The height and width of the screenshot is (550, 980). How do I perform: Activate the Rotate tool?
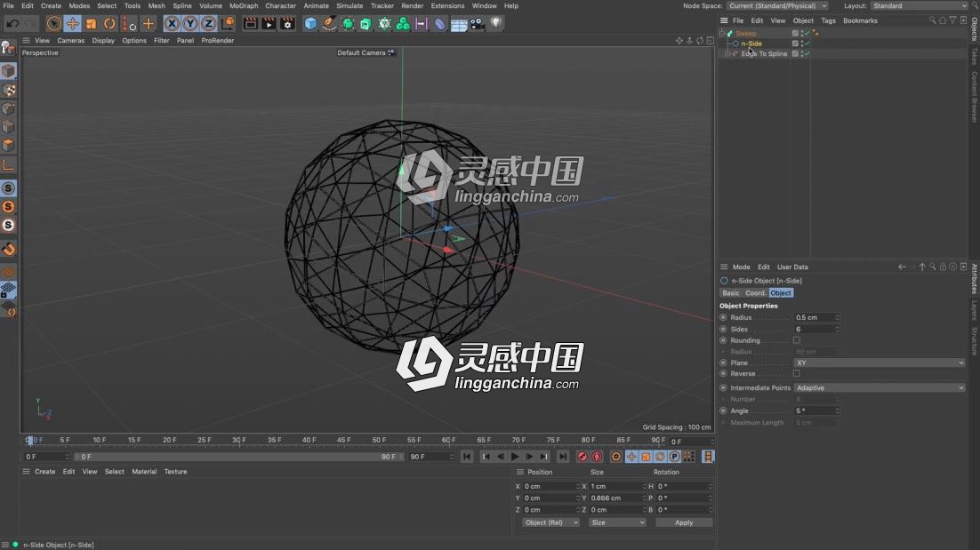(x=109, y=24)
